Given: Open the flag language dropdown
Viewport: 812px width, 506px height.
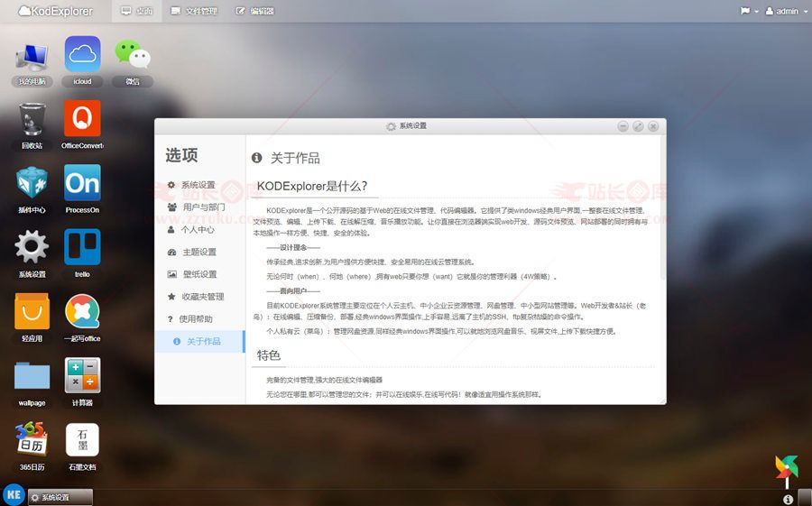Looking at the screenshot, I should (x=750, y=11).
